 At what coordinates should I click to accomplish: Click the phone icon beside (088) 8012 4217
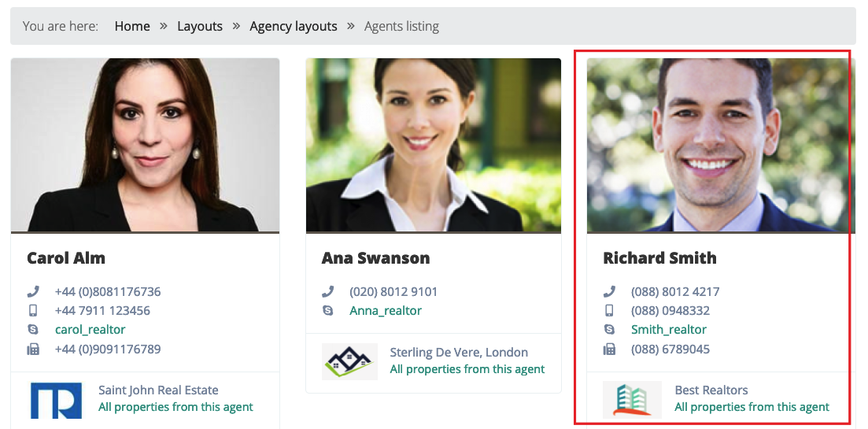point(609,291)
